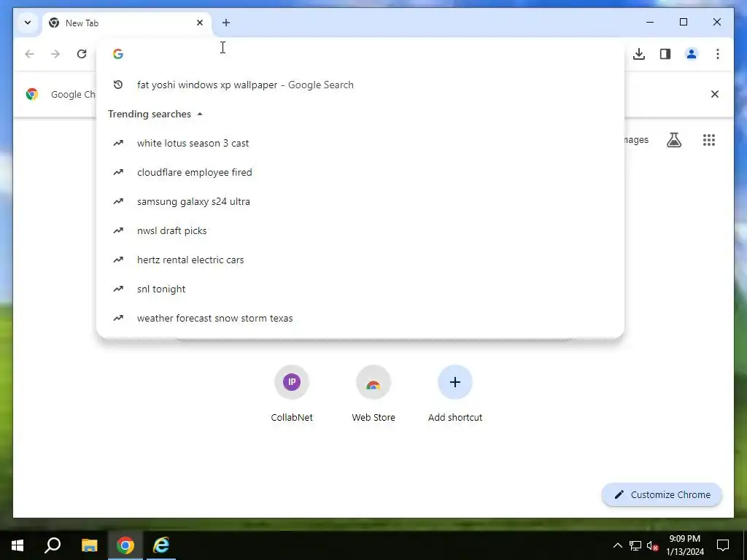The width and height of the screenshot is (747, 560).
Task: Click Chrome icon in the taskbar
Action: coord(125,545)
